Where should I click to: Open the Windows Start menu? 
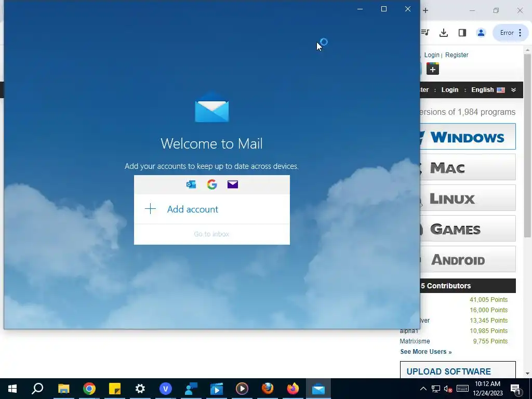(x=12, y=389)
